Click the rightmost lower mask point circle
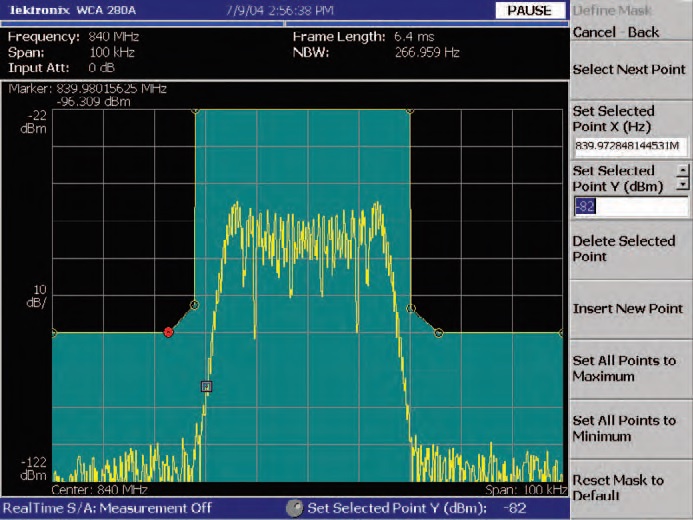The height and width of the screenshot is (520, 693). click(x=439, y=332)
